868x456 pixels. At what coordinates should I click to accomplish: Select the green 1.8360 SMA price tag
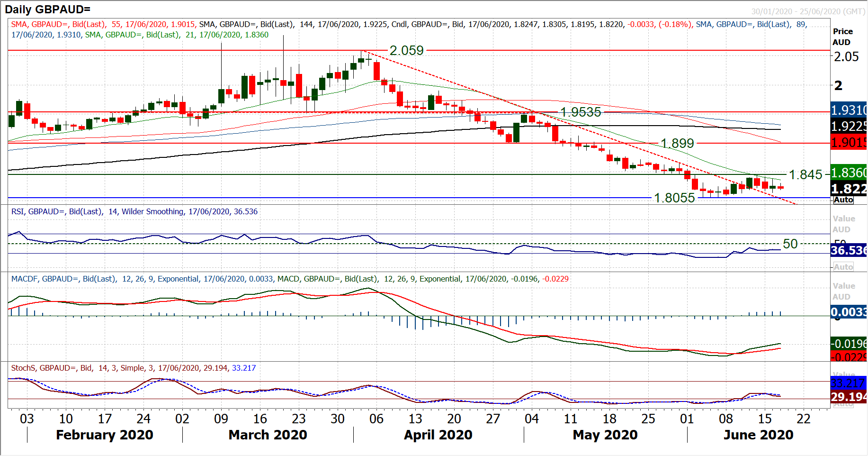[x=849, y=173]
